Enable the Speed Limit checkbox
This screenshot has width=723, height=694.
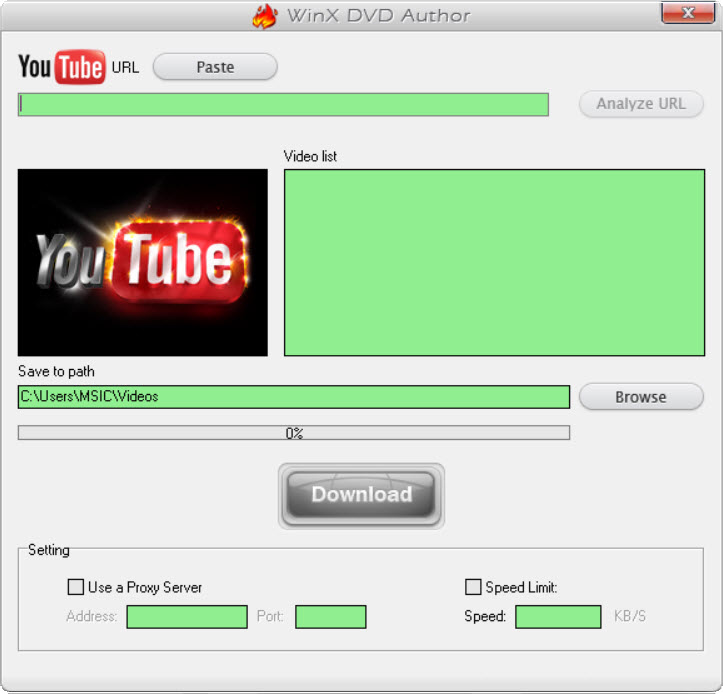tap(473, 587)
